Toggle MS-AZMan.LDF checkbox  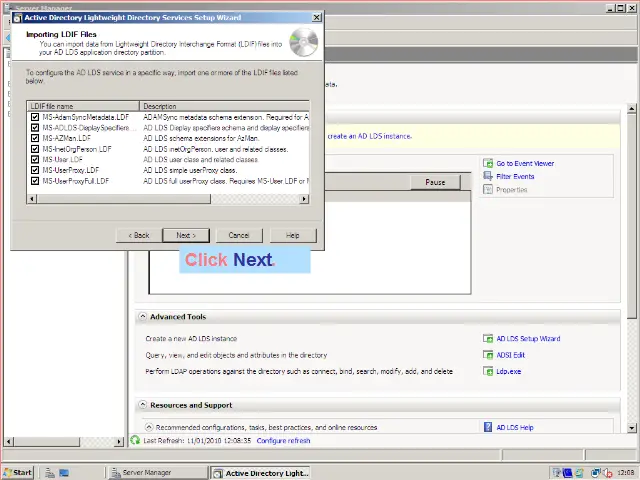(35, 138)
